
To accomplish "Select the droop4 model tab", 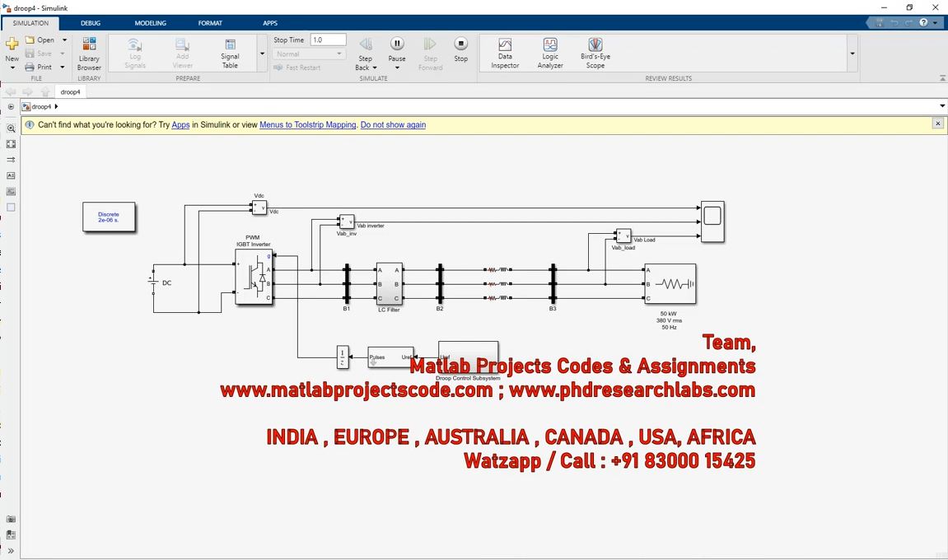I will point(70,92).
